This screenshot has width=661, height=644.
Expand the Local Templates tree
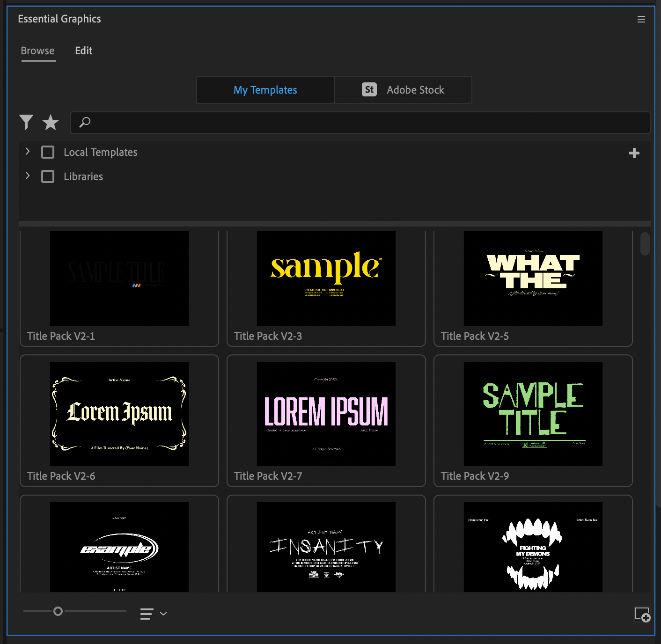click(28, 152)
